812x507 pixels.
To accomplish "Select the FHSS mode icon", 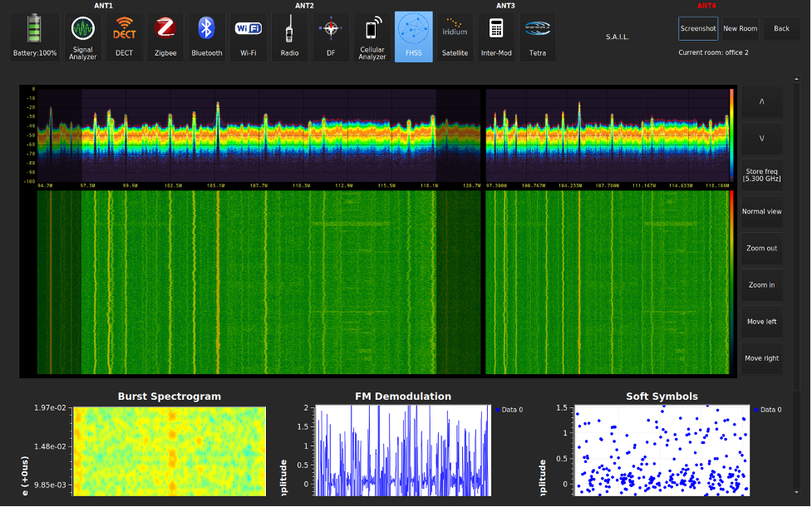I will 413,37.
